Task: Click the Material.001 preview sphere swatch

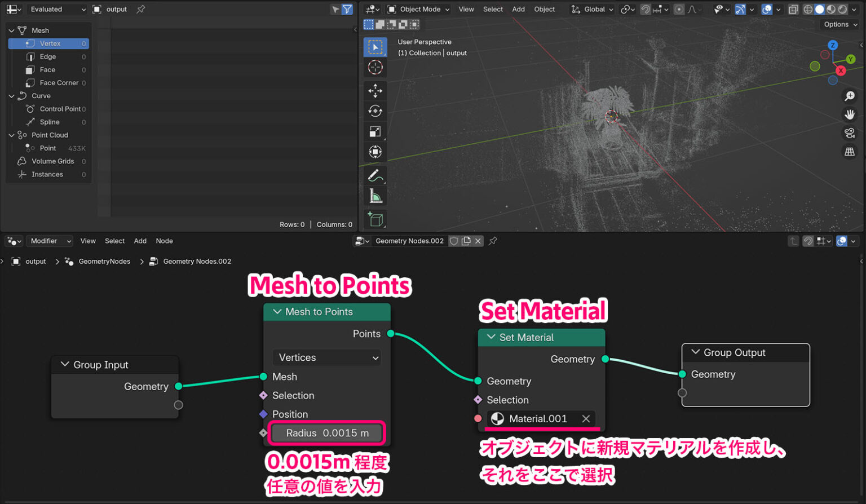Action: pos(498,418)
